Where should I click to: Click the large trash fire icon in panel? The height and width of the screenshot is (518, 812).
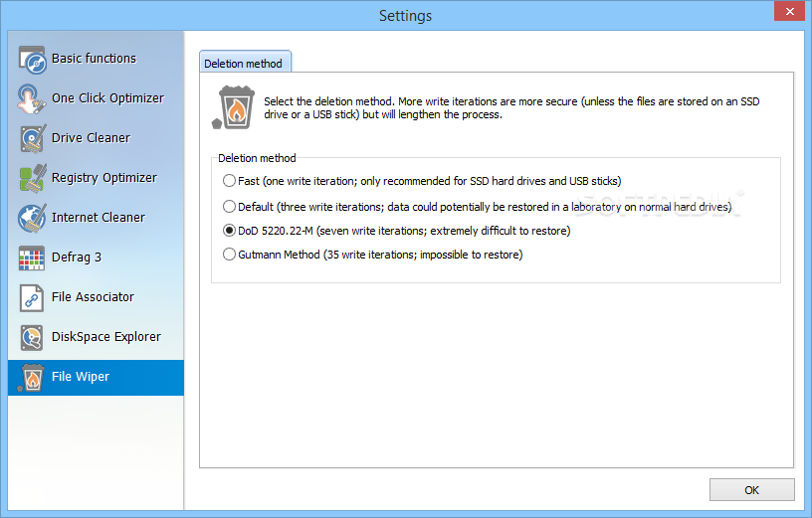(234, 107)
